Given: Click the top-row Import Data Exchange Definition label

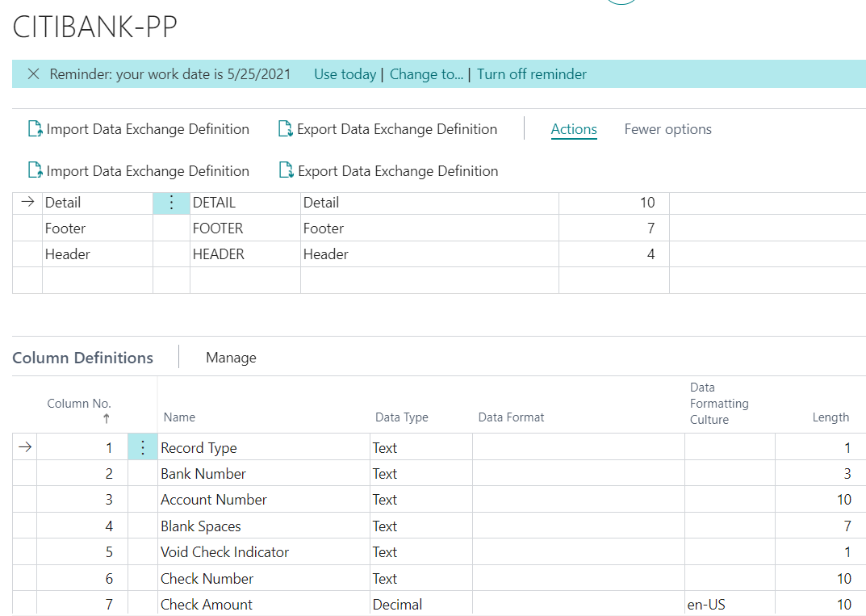Looking at the screenshot, I should pyautogui.click(x=148, y=128).
